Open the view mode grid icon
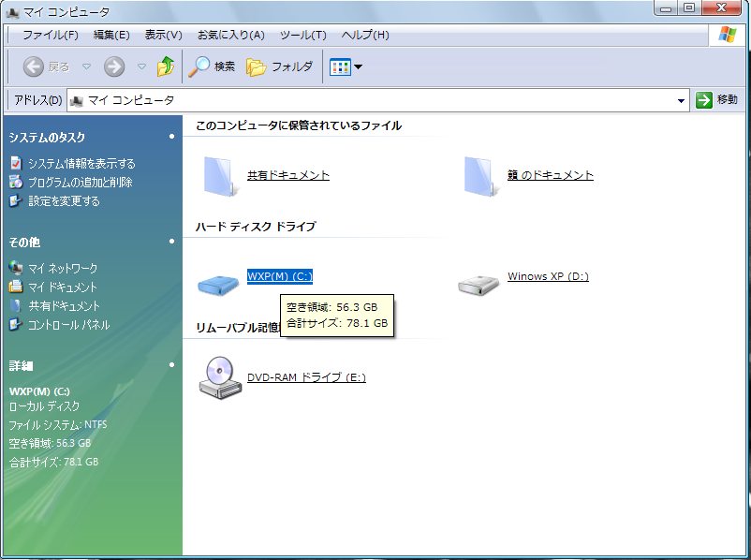The width and height of the screenshot is (751, 560). [x=340, y=67]
